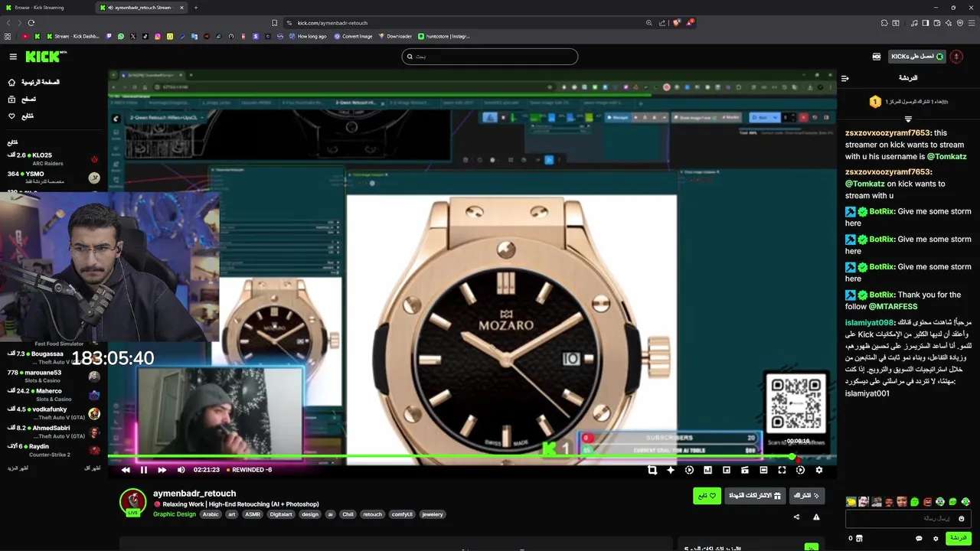Open the browser main menu
This screenshot has height=551, width=980.
click(972, 23)
